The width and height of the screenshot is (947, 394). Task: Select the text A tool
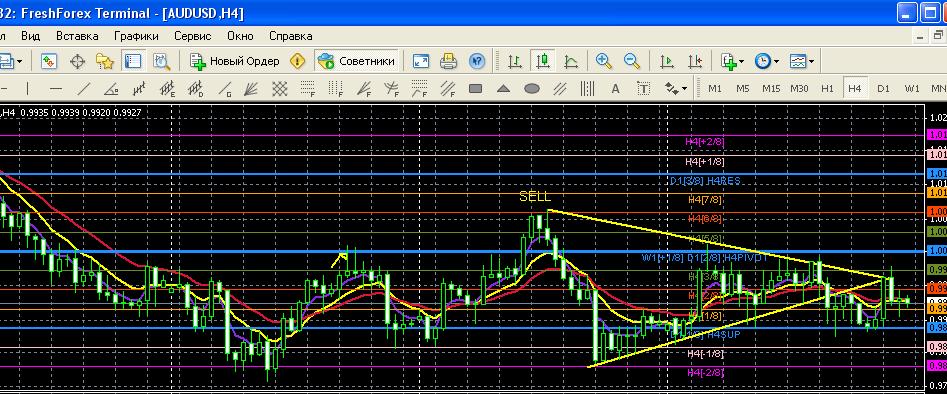pyautogui.click(x=615, y=89)
